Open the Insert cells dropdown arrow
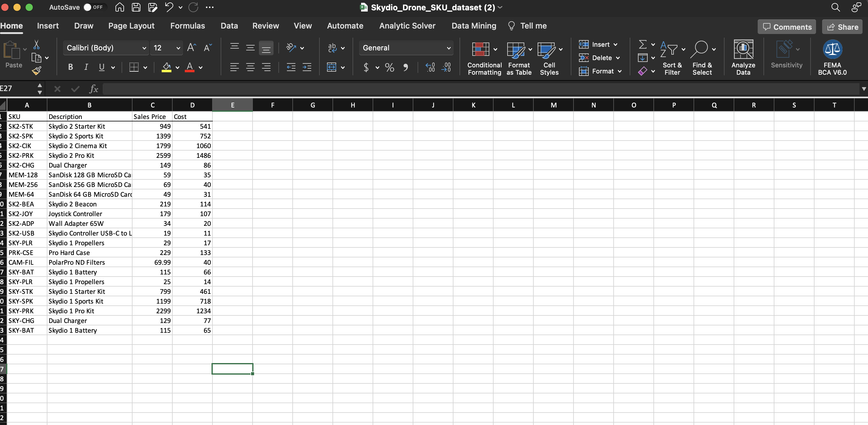The height and width of the screenshot is (425, 868). click(616, 44)
